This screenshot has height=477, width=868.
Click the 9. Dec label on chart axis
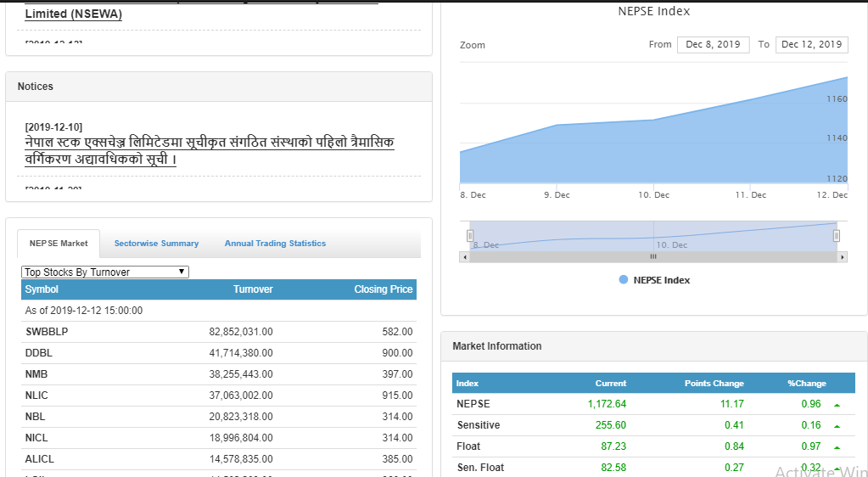[x=557, y=195]
